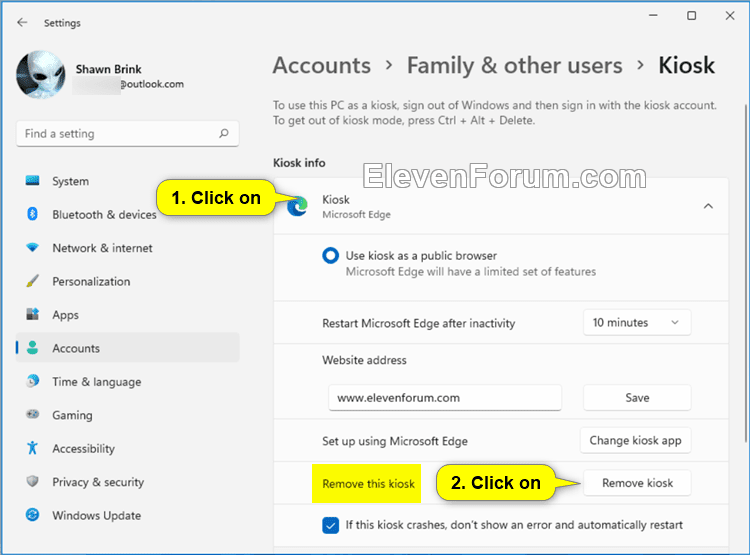Screen dimensions: 750x555
Task: Navigate to Family & other users breadcrumb
Action: coord(515,65)
